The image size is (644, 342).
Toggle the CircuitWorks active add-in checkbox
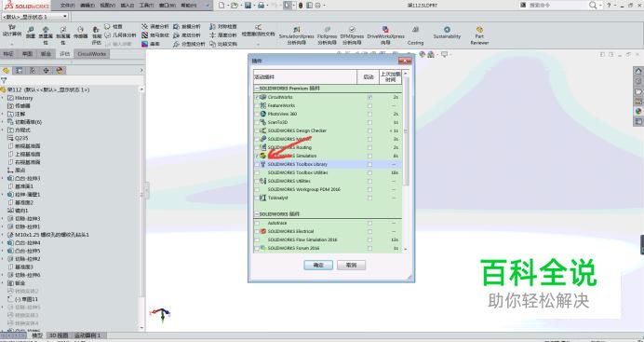pos(257,98)
